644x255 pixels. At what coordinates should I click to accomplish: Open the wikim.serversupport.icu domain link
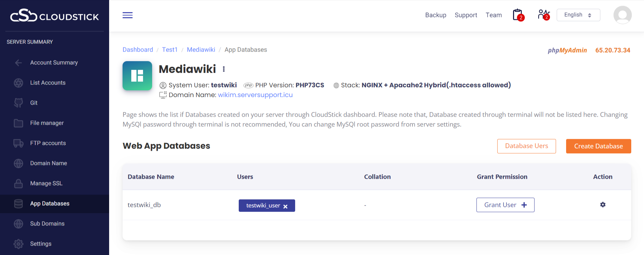pos(255,95)
